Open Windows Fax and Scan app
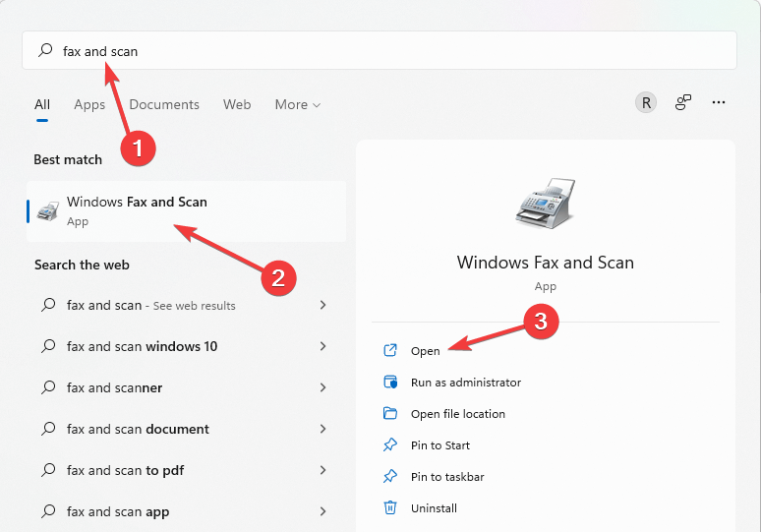The width and height of the screenshot is (761, 532). pos(426,351)
